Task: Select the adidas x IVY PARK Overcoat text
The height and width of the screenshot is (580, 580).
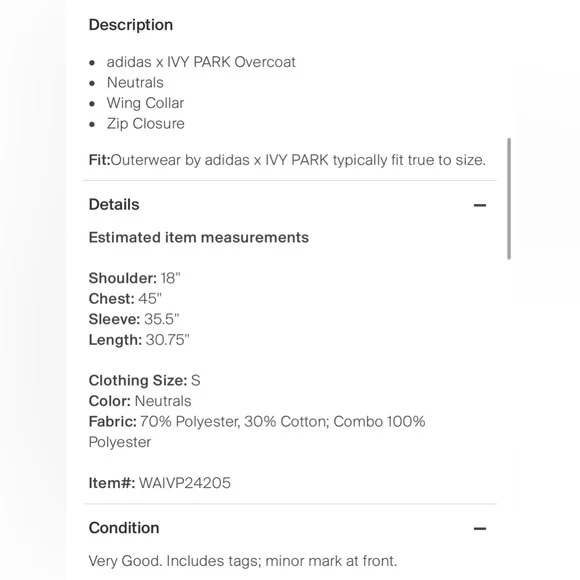Action: (x=201, y=62)
